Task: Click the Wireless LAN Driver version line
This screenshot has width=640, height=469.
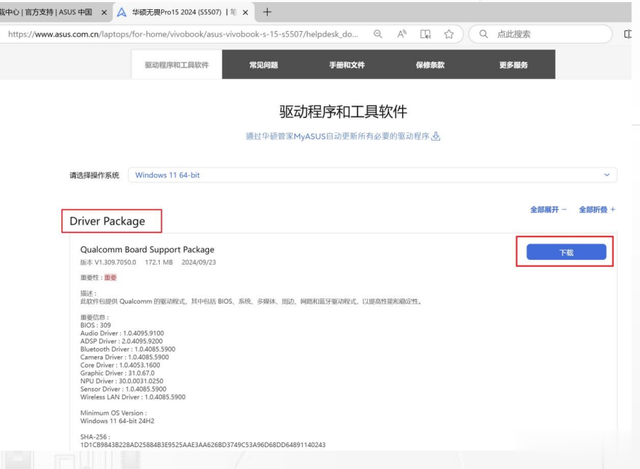Action: coord(133,397)
